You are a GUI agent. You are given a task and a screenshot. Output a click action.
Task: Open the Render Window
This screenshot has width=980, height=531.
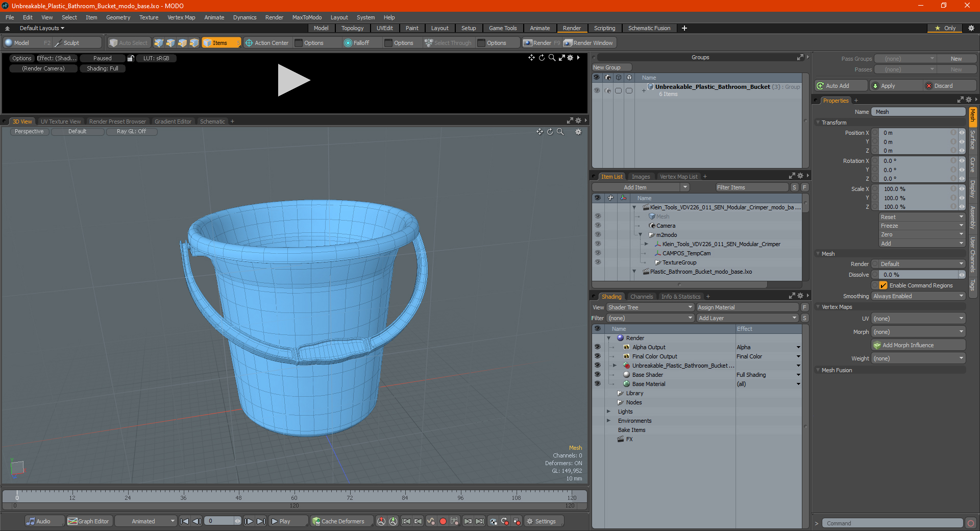pyautogui.click(x=589, y=43)
